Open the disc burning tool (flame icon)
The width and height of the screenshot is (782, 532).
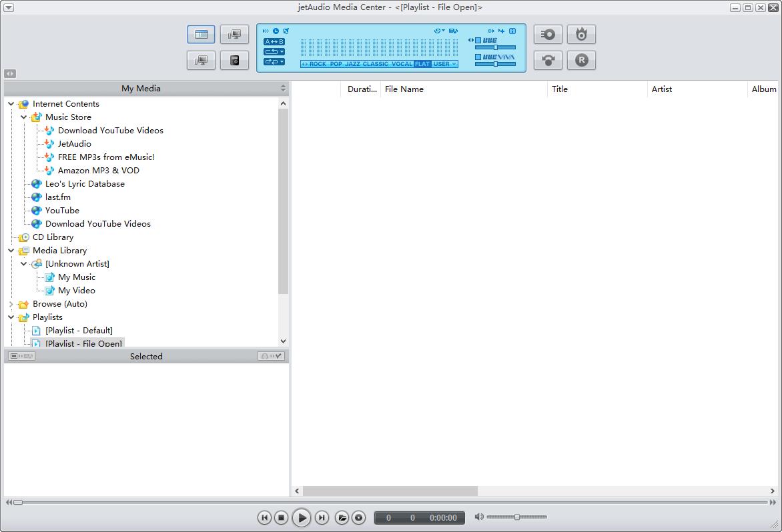581,34
